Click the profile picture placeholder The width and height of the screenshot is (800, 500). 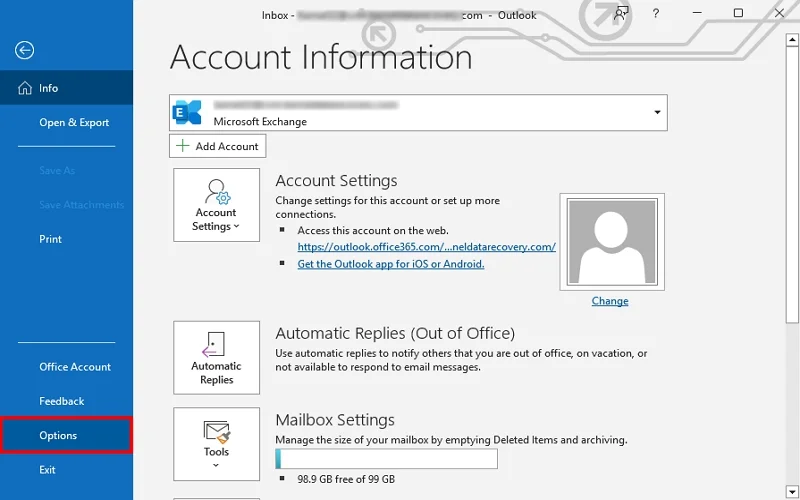tap(612, 242)
